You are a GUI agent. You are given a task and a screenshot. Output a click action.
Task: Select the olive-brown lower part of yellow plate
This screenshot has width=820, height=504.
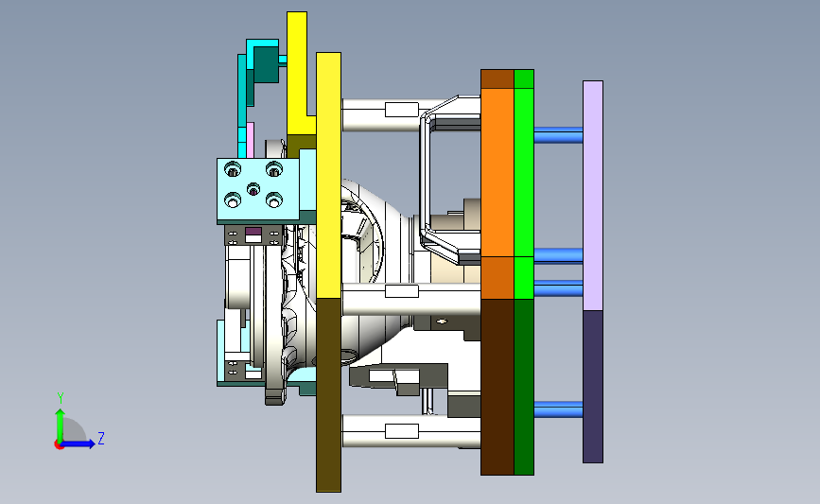coord(328,394)
